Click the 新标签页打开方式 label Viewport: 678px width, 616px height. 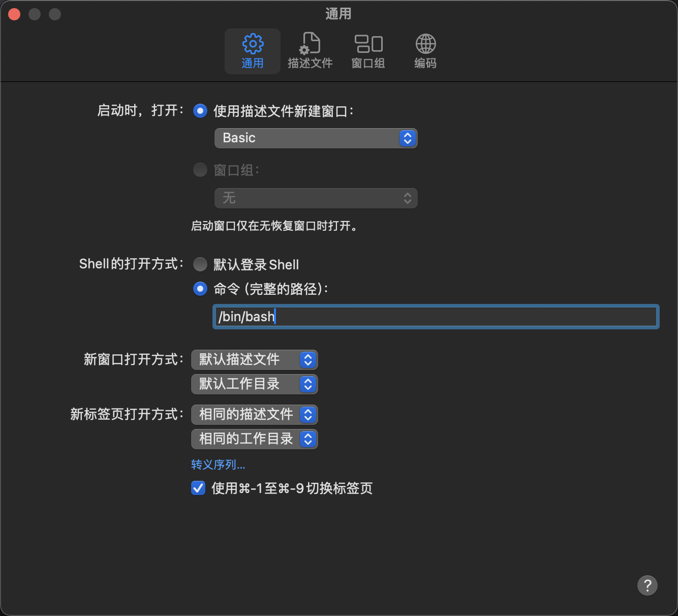[x=127, y=414]
